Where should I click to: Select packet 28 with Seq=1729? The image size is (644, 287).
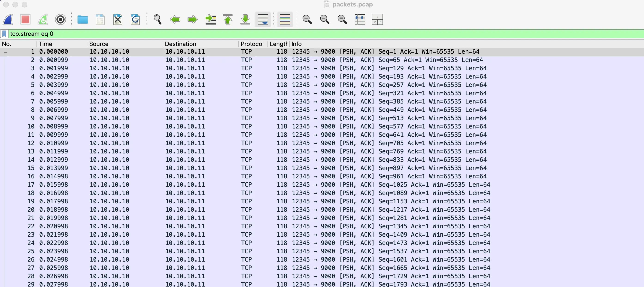[x=322, y=276]
